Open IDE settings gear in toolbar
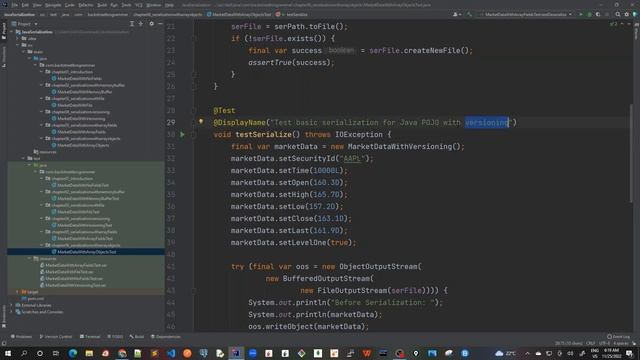The width and height of the screenshot is (640, 360). point(627,14)
